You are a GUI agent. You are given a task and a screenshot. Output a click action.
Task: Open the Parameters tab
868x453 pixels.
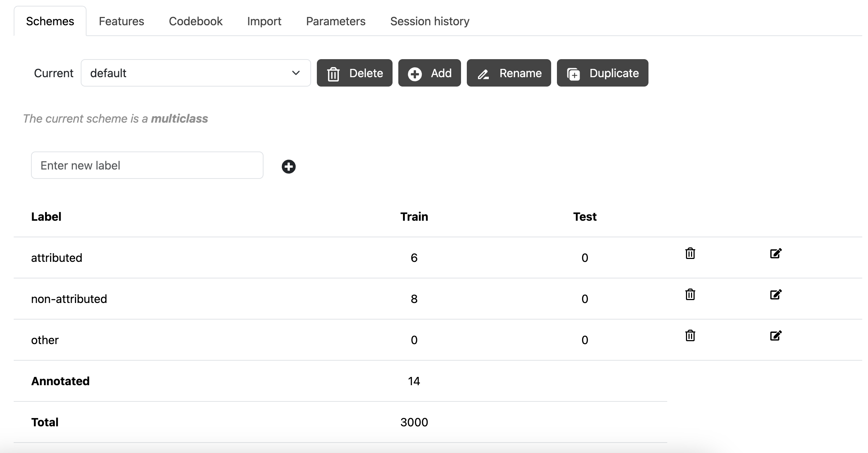point(336,21)
